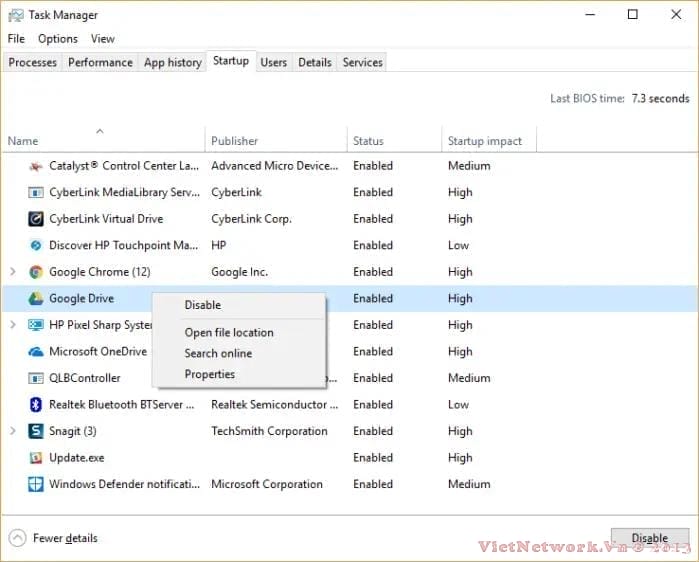Screen dimensions: 699x562
Task: Select Realtek Bluetooth BTServer entry name
Action: tap(122, 405)
